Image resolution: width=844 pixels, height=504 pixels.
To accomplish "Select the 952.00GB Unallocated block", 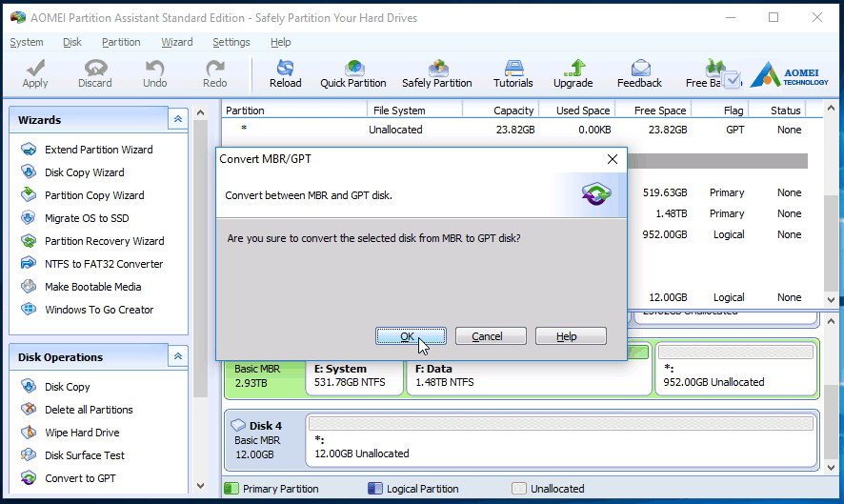I will (x=735, y=370).
